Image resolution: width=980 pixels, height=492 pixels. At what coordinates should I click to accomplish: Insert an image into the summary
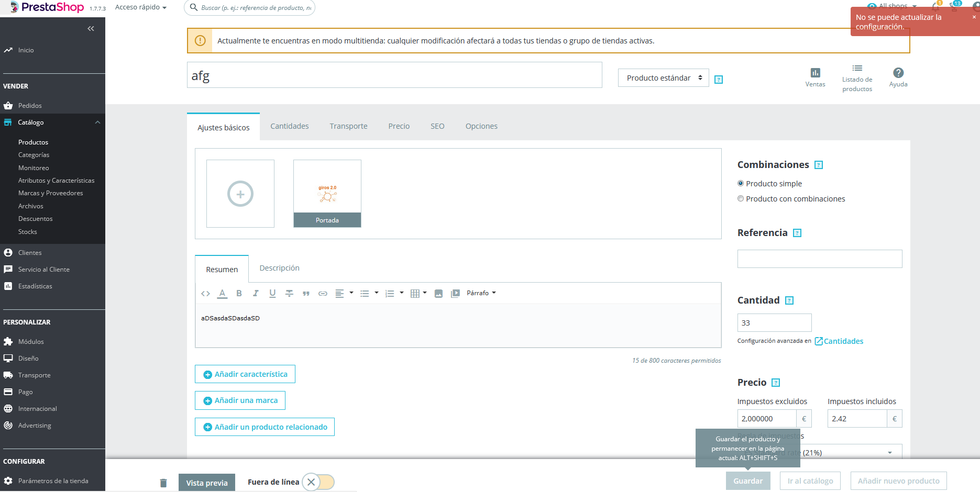click(439, 294)
